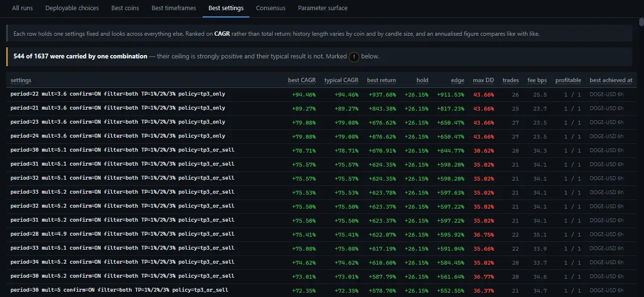644x297 pixels.
Task: Click the +73.01% typical CAGR value
Action: pyautogui.click(x=347, y=277)
